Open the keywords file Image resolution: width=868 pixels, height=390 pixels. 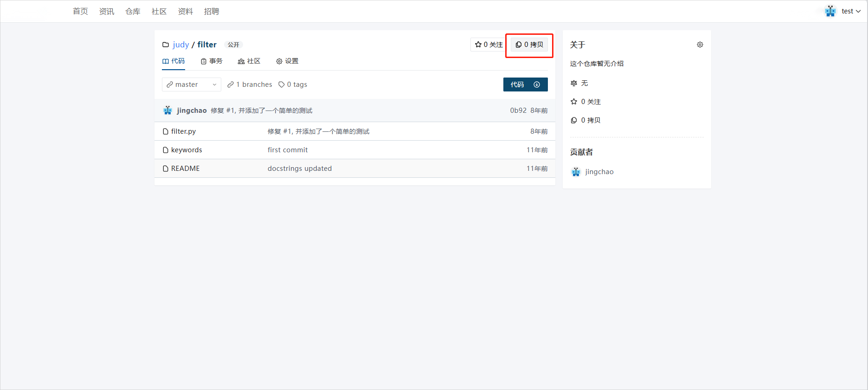click(186, 150)
